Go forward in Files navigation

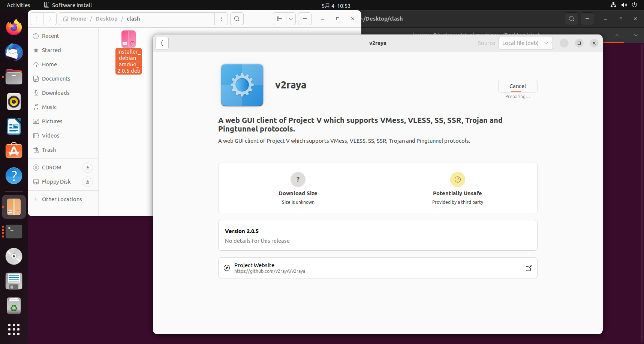point(50,19)
